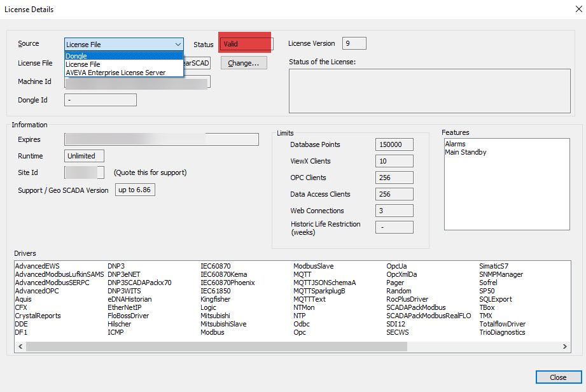Viewport: 586px width, 392px height.
Task: Click the Database Points value 150000
Action: (x=394, y=144)
